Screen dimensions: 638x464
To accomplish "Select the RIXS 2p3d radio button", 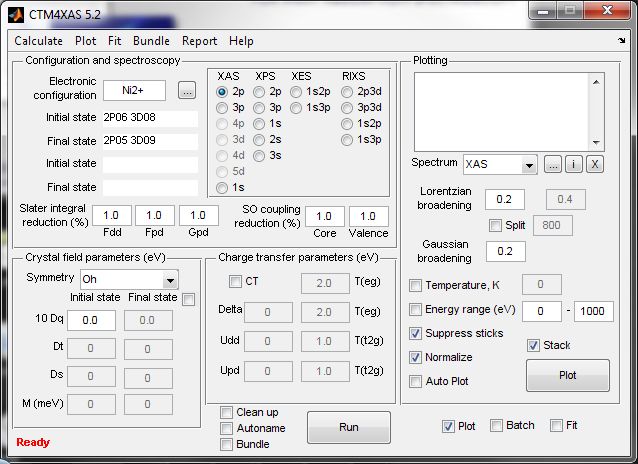I will 347,92.
